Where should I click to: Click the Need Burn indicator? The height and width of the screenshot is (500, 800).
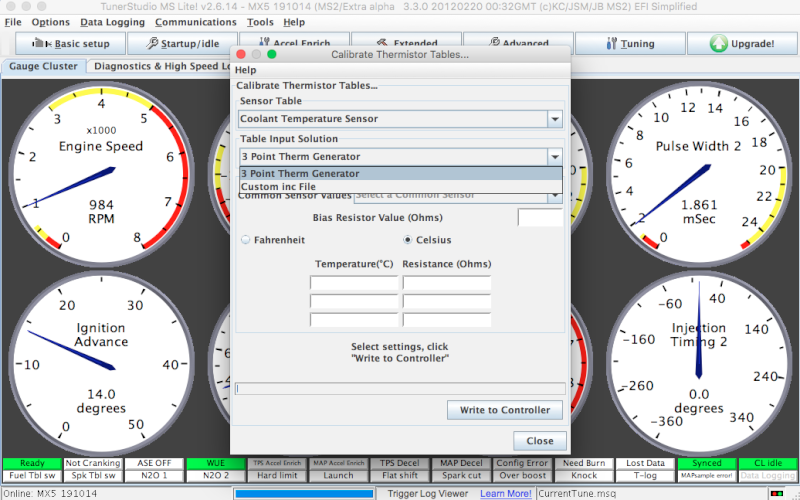click(x=584, y=463)
